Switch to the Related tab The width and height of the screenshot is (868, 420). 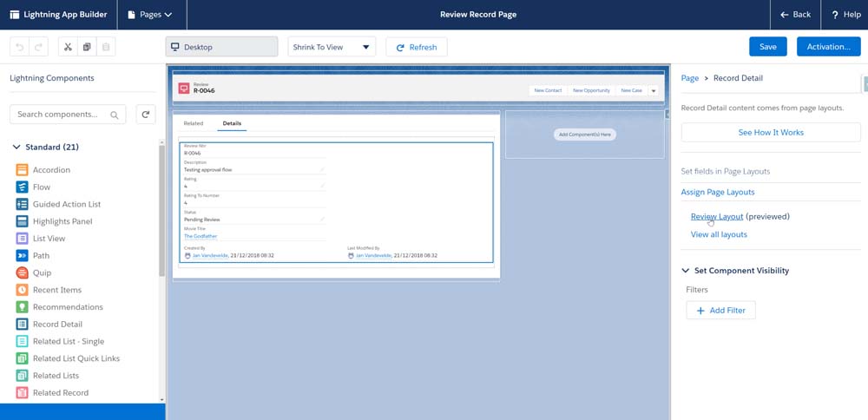click(194, 123)
